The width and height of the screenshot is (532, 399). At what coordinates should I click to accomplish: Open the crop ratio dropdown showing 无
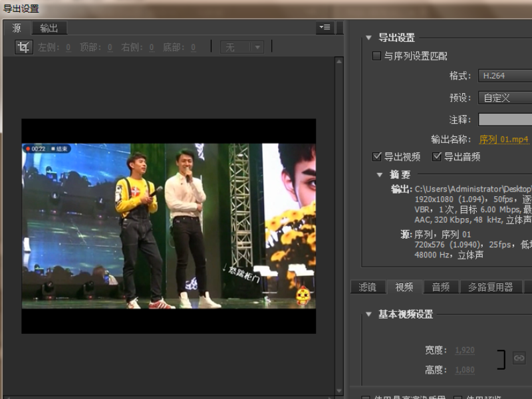pos(242,47)
